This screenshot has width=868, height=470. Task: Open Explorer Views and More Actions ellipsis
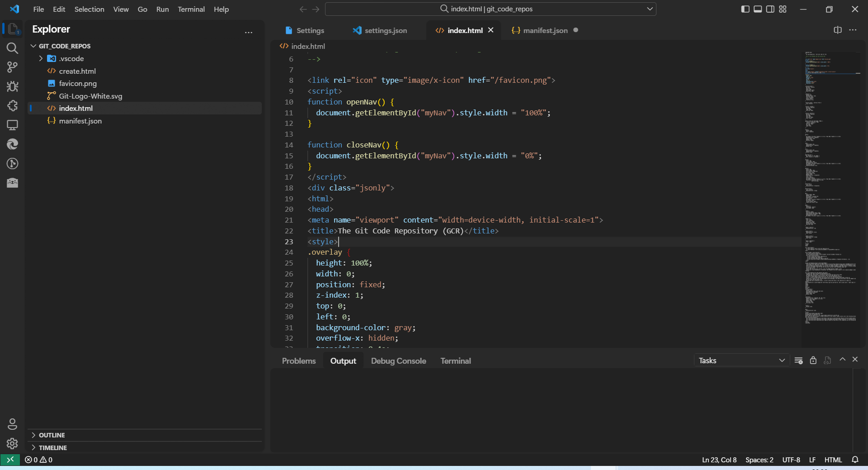[249, 32]
